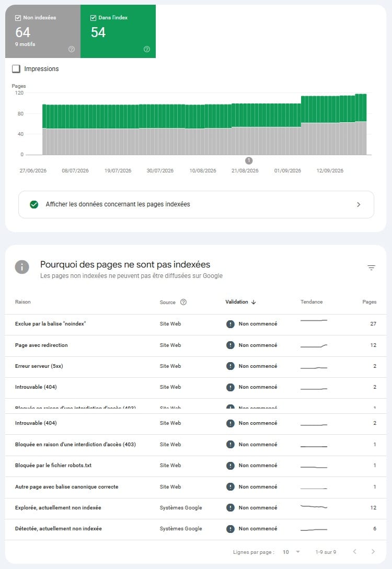Click page count 12 in Page avec redirection row

coord(373,345)
